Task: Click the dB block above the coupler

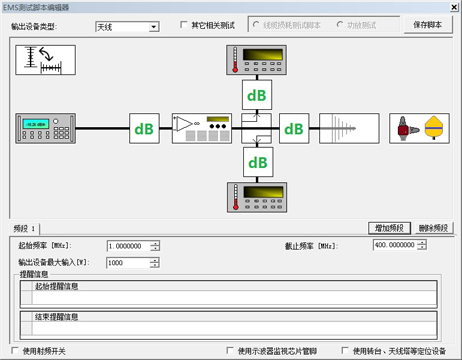Action: [257, 95]
